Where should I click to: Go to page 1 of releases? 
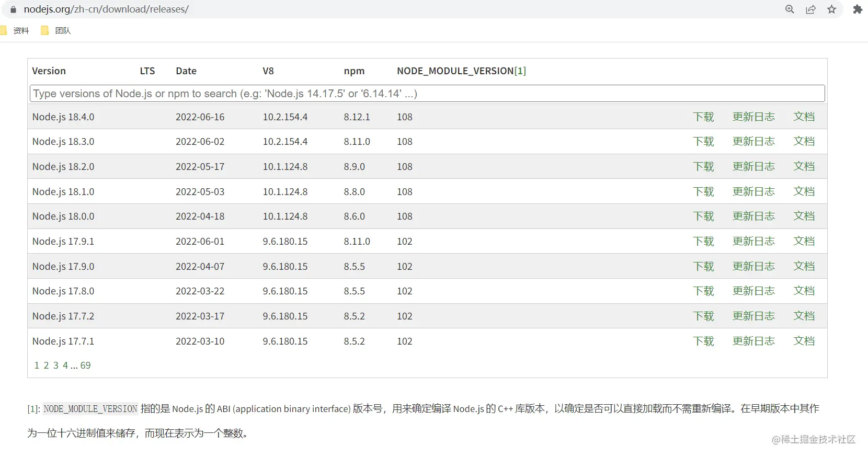37,365
